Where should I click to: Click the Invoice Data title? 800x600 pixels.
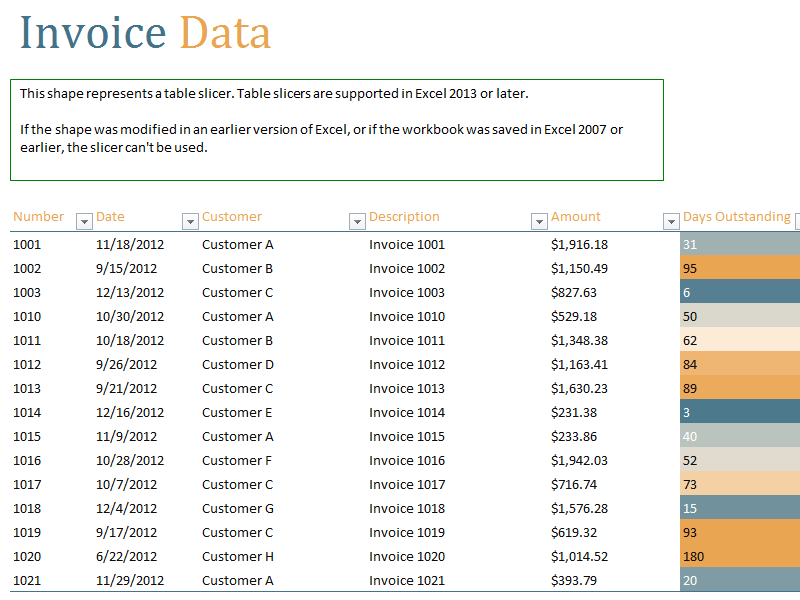pos(145,33)
